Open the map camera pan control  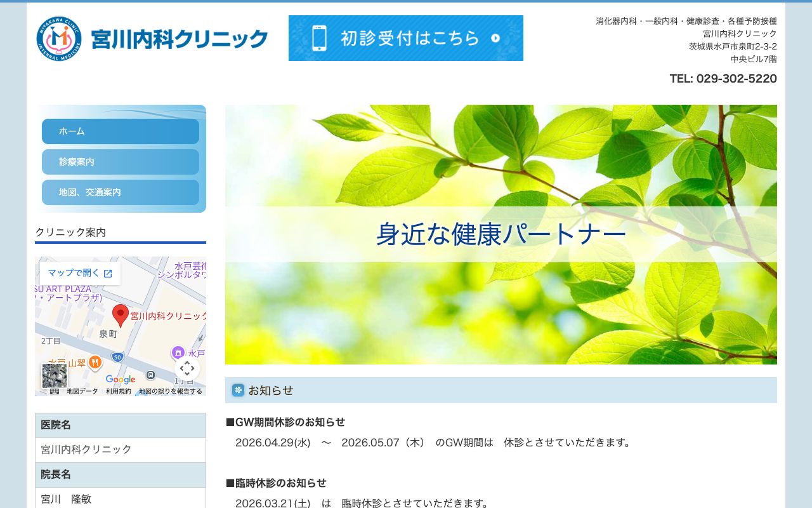tap(187, 368)
